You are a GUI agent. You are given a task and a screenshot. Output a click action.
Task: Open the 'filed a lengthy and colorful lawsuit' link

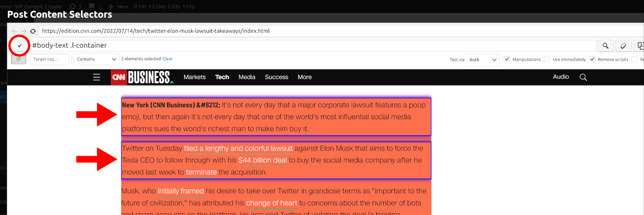238,148
